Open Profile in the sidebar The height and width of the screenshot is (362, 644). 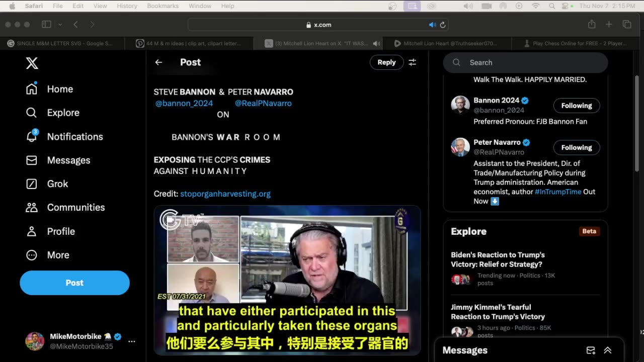pos(50,231)
